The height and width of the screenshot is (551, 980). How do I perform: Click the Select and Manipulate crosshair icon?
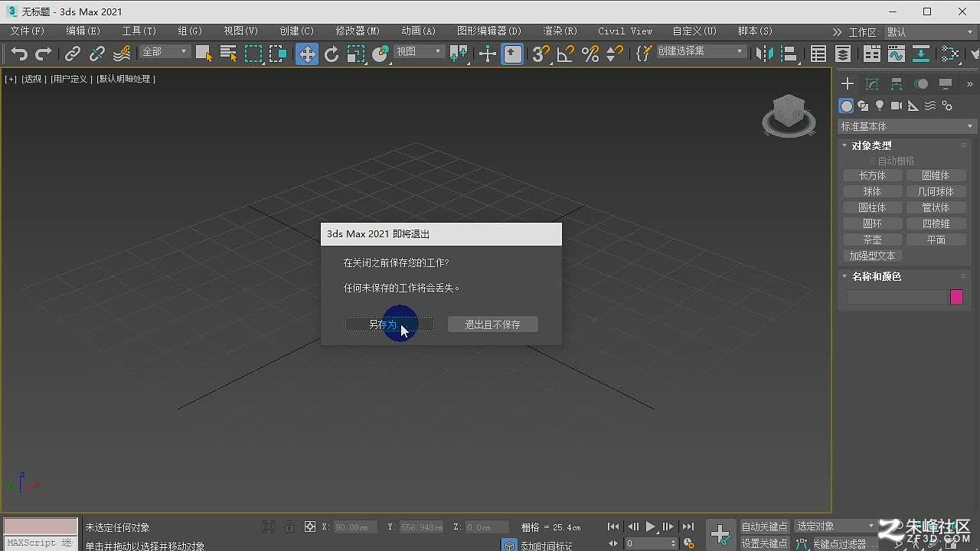tap(487, 54)
